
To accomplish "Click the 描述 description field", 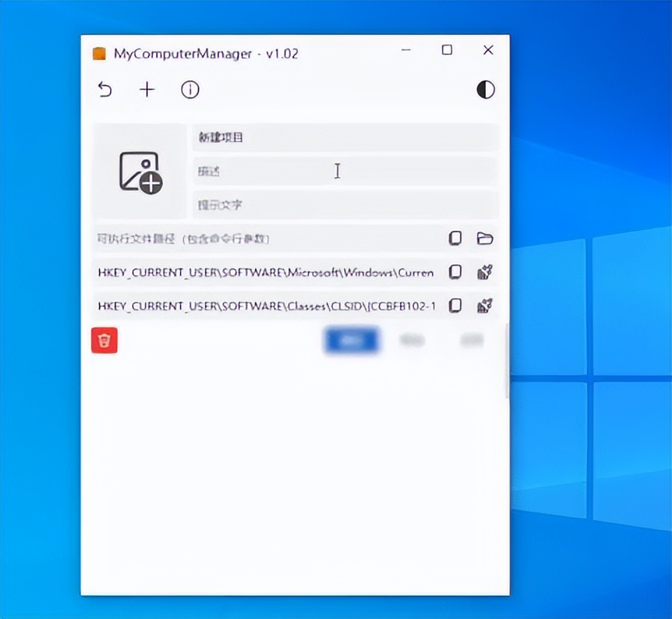I will point(344,171).
